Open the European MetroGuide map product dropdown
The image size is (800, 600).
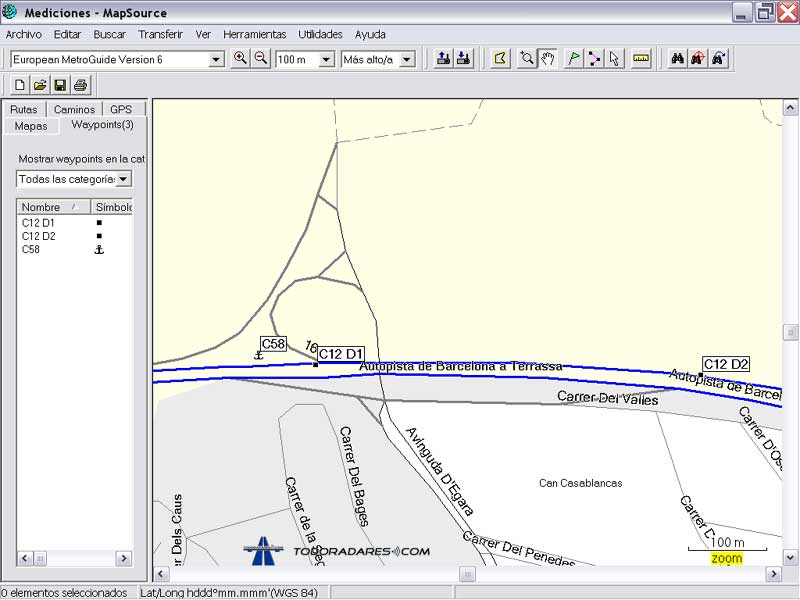tap(216, 60)
